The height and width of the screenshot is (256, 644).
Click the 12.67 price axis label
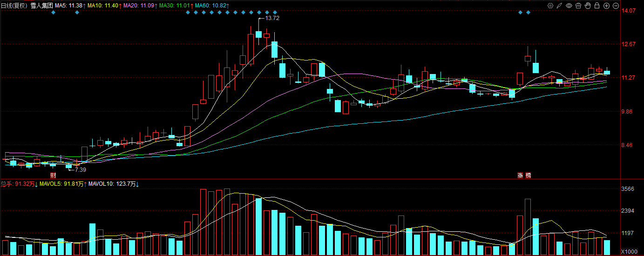click(x=629, y=44)
